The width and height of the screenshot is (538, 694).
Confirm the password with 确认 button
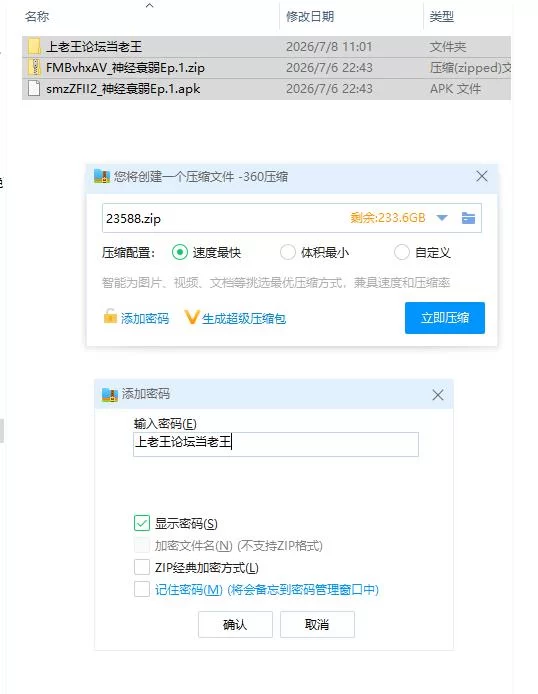[x=235, y=625]
